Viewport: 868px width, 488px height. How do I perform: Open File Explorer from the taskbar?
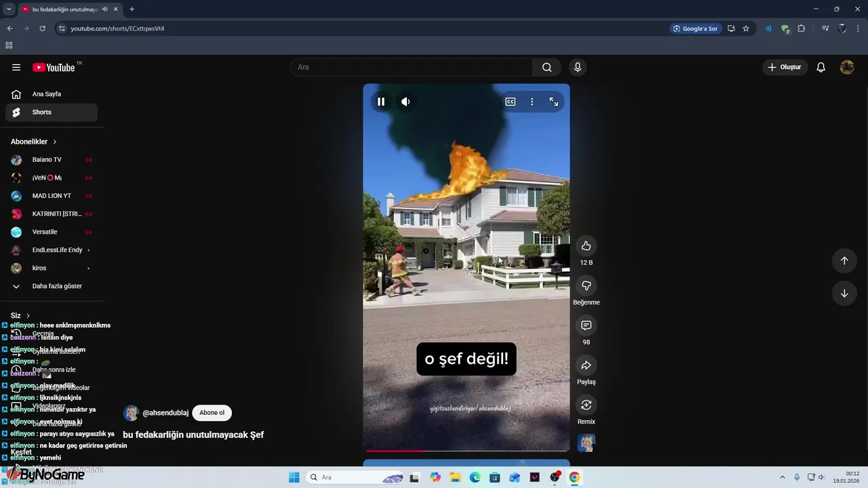pos(455,477)
